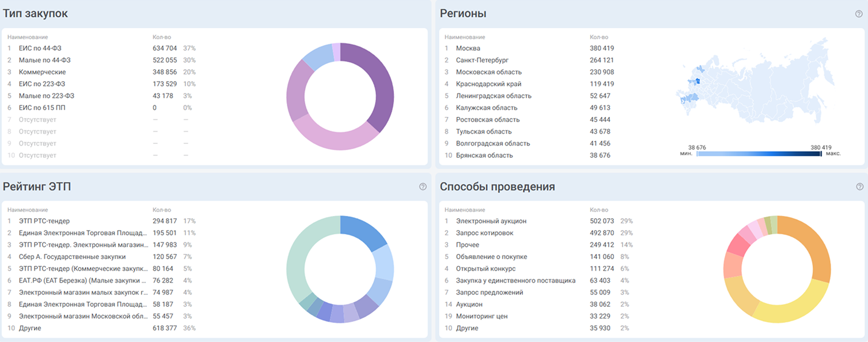Select the Малые по 44-ФЗ row

pos(102,60)
